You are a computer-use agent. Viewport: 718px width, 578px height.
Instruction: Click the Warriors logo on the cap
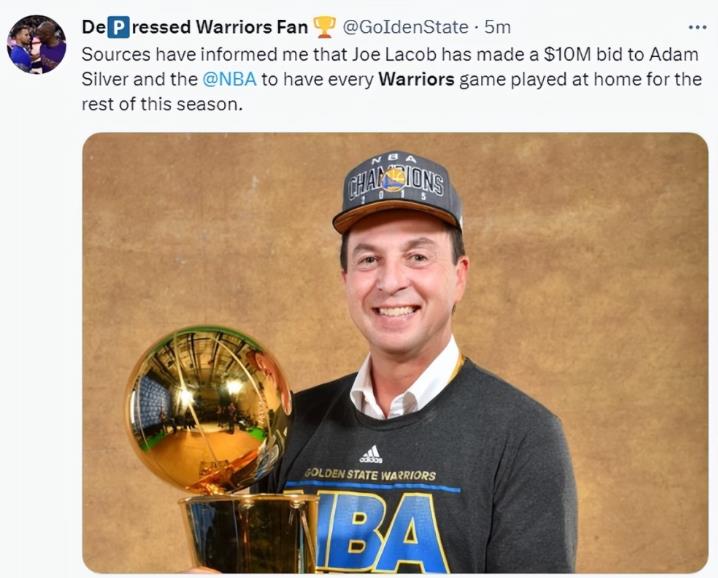(394, 180)
